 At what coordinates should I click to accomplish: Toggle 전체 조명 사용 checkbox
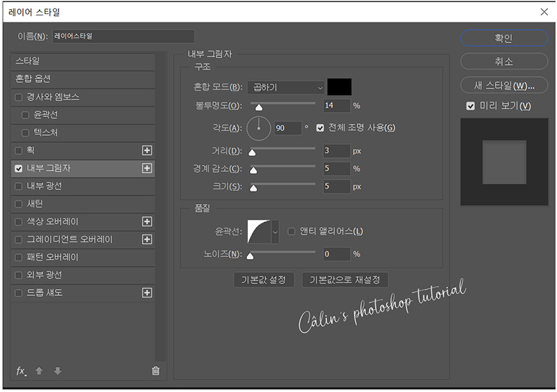[x=320, y=128]
